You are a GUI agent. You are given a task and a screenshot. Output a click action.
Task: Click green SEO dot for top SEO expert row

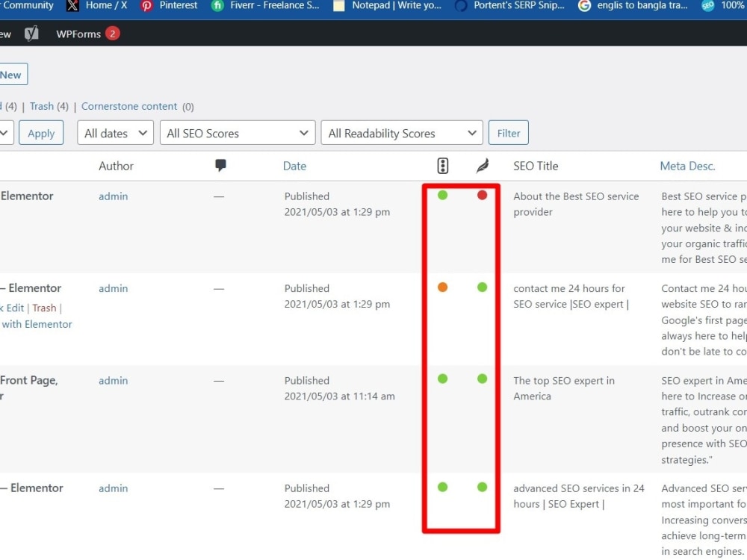pos(442,379)
